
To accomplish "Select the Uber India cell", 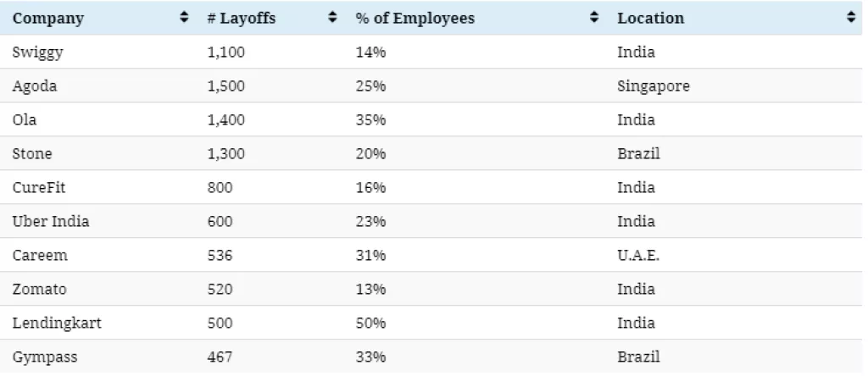I will (x=51, y=222).
